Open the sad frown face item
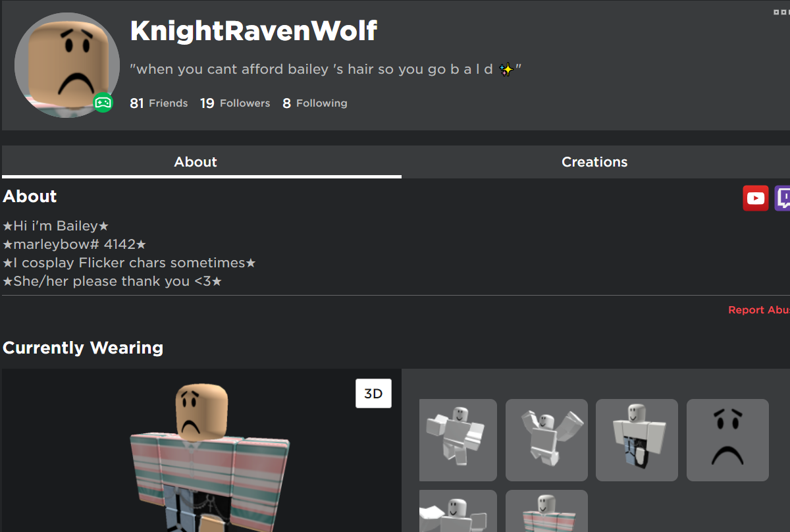This screenshot has width=790, height=532. (727, 440)
